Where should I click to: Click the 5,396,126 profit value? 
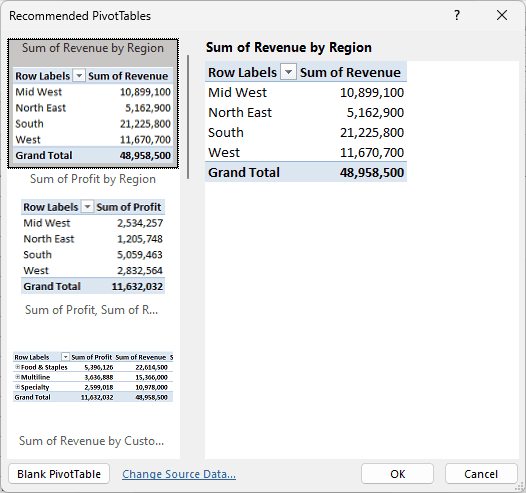99,367
